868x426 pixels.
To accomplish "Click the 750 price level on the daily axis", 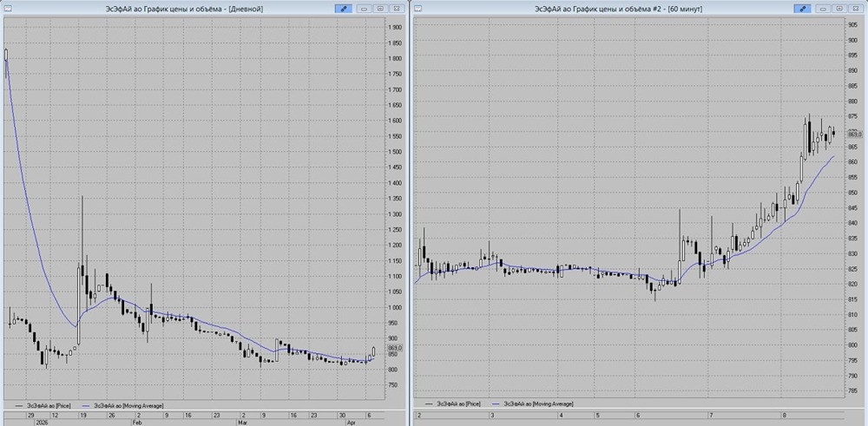I will 392,385.
